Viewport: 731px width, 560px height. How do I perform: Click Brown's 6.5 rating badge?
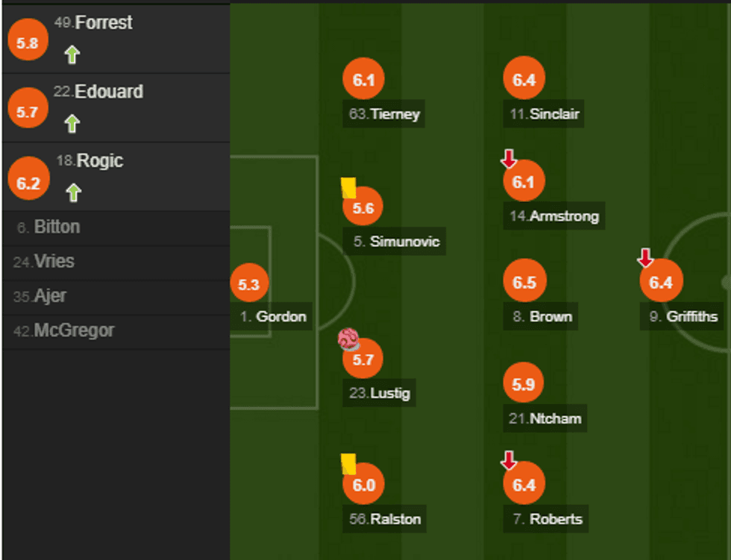pos(524,283)
